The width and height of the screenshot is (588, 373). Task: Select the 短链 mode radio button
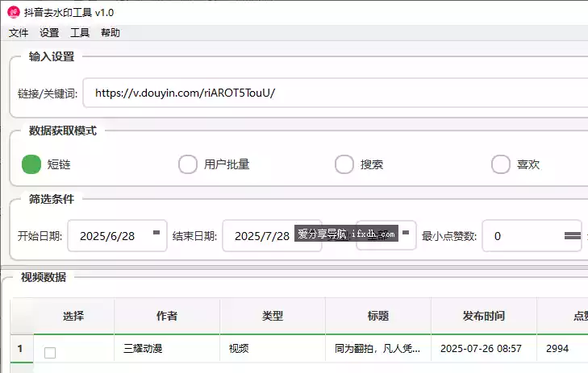pos(31,164)
